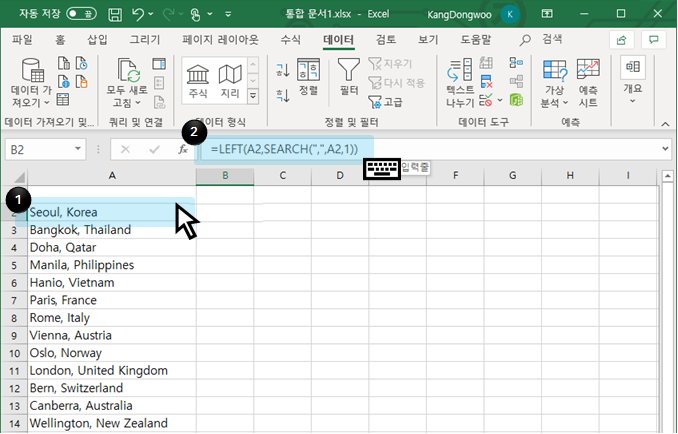678x434 pixels.
Task: Select row 7 header
Action: tap(14, 300)
